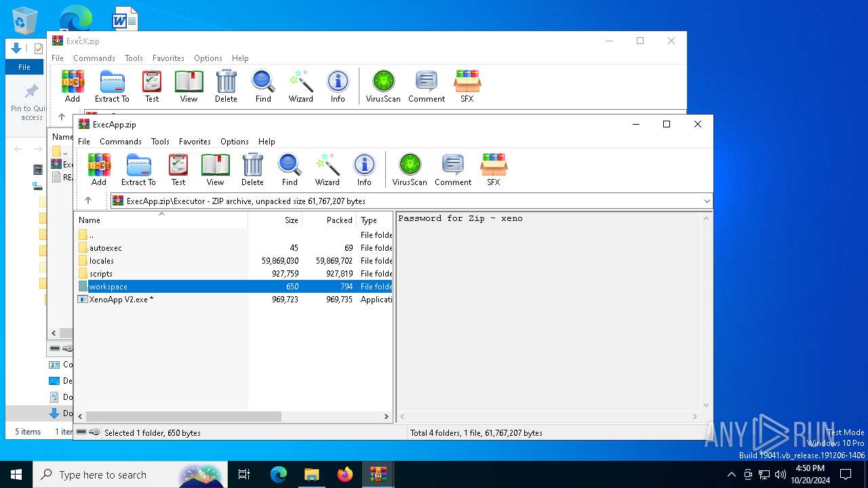This screenshot has height=488, width=868.
Task: Select the locales folder
Action: (x=233, y=261)
